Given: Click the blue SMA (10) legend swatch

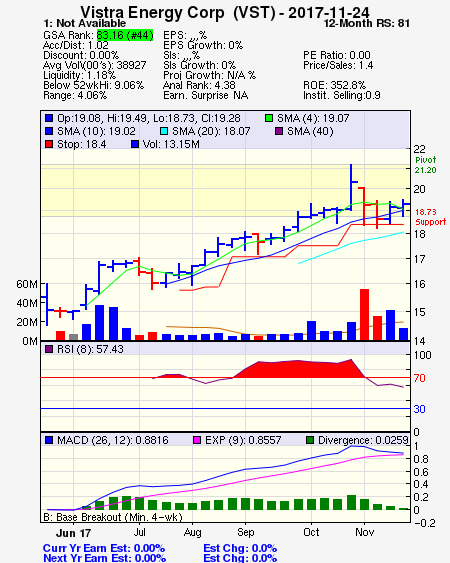Looking at the screenshot, I should [49, 131].
